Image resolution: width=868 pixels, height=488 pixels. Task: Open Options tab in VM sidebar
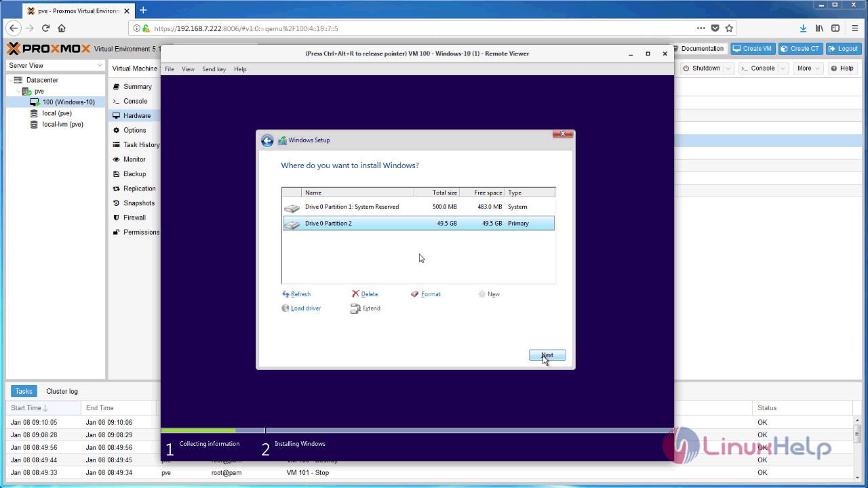pos(134,130)
